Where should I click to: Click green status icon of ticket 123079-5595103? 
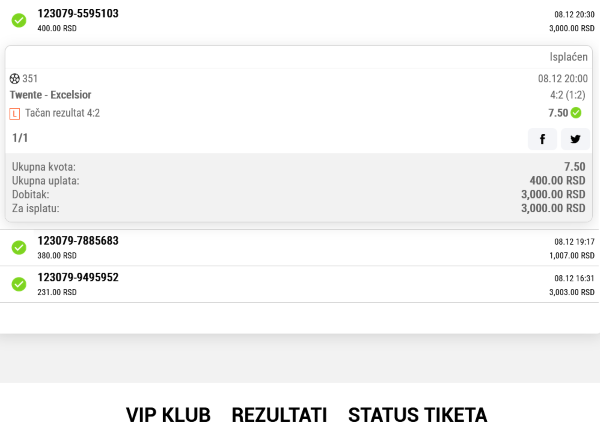pyautogui.click(x=19, y=20)
